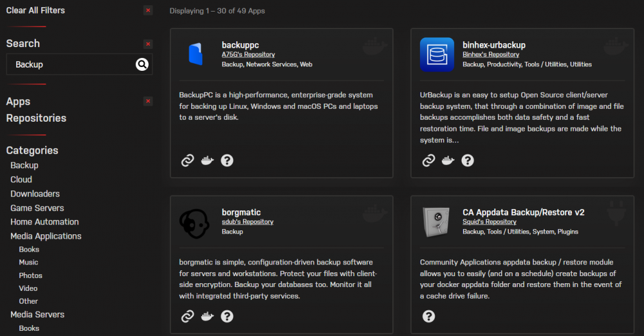The height and width of the screenshot is (336, 644).
Task: Click the BackupPC description text
Action: pos(278,106)
